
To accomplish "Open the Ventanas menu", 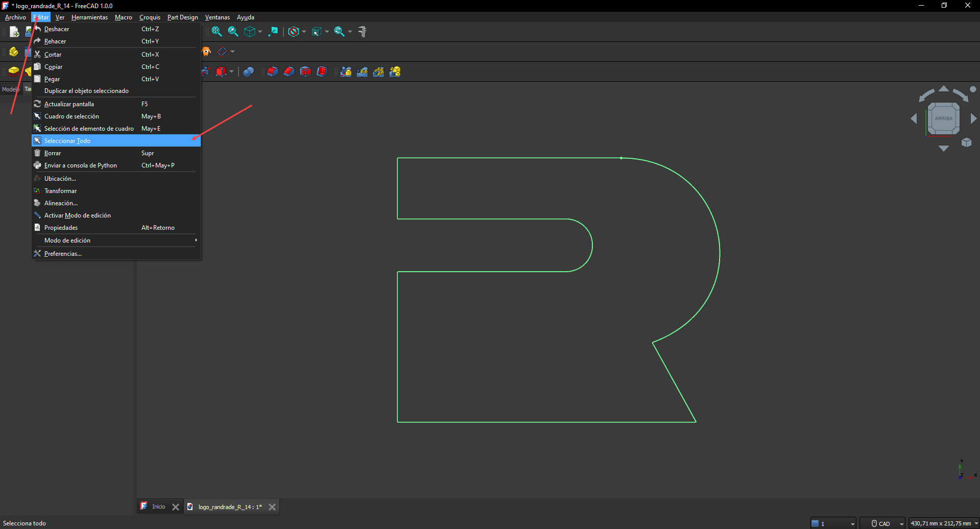I will click(x=218, y=17).
